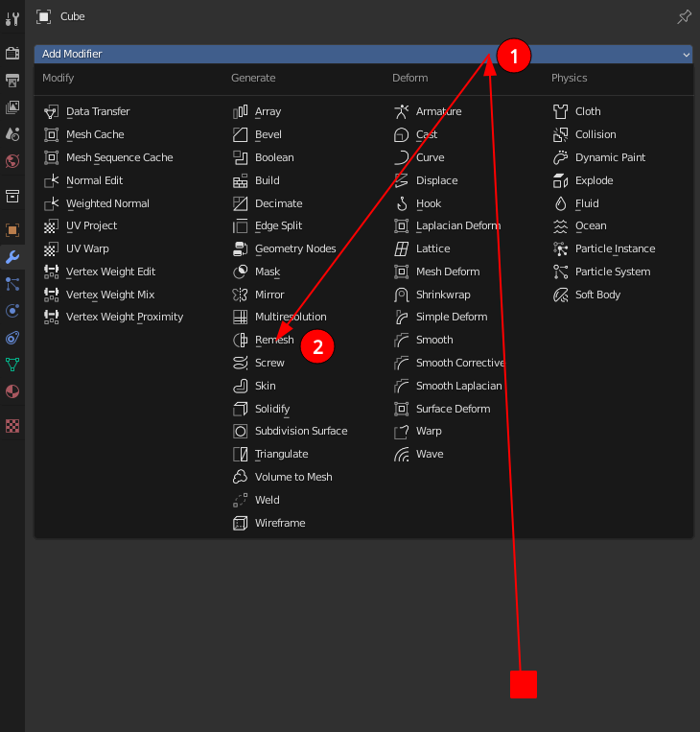Viewport: 700px width, 732px height.
Task: Select the Volume to Mesh modifier
Action: pyautogui.click(x=282, y=477)
